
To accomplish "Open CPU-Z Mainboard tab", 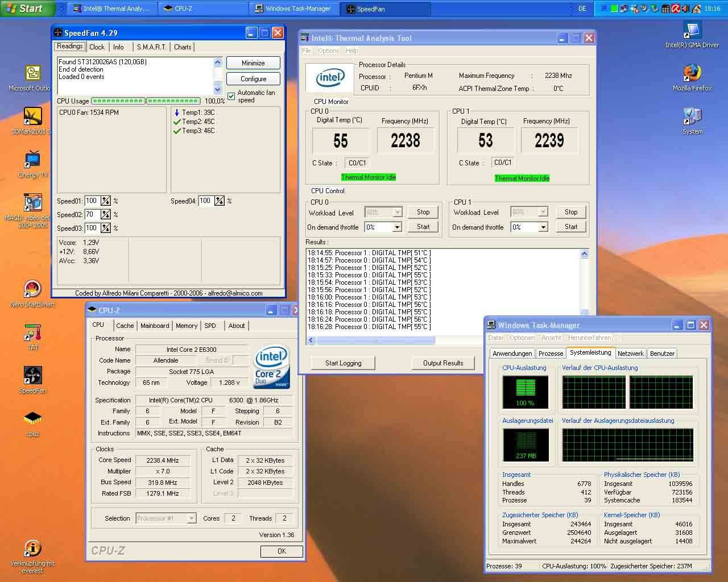I will [155, 326].
